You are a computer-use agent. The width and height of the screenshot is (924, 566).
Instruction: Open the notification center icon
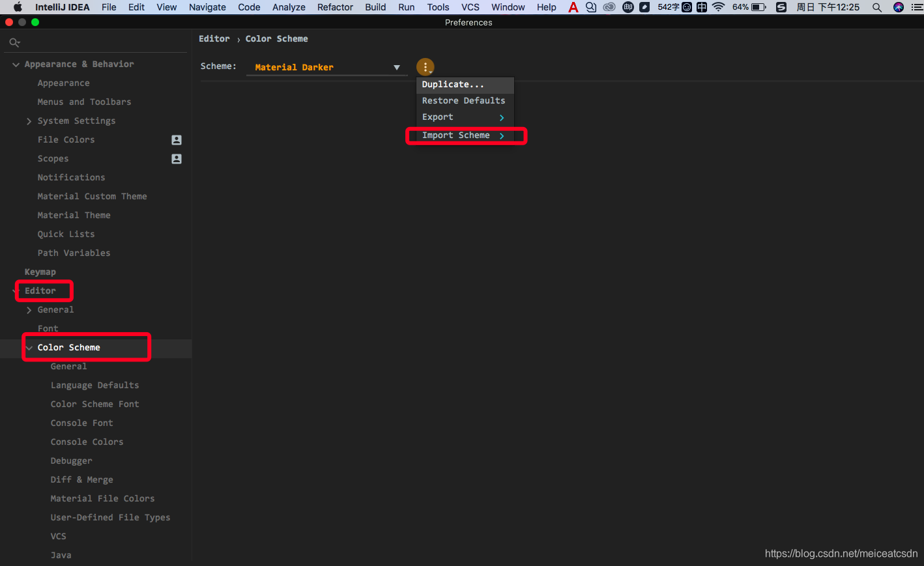point(917,7)
